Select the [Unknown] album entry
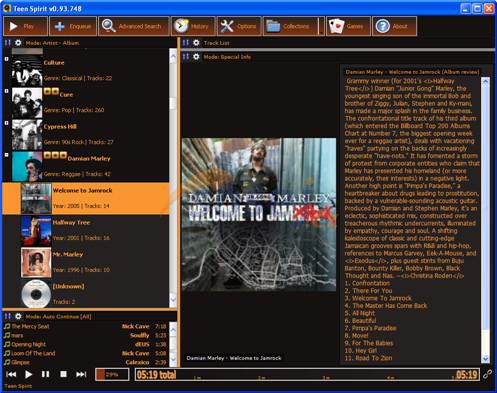497x393 pixels. (86, 294)
